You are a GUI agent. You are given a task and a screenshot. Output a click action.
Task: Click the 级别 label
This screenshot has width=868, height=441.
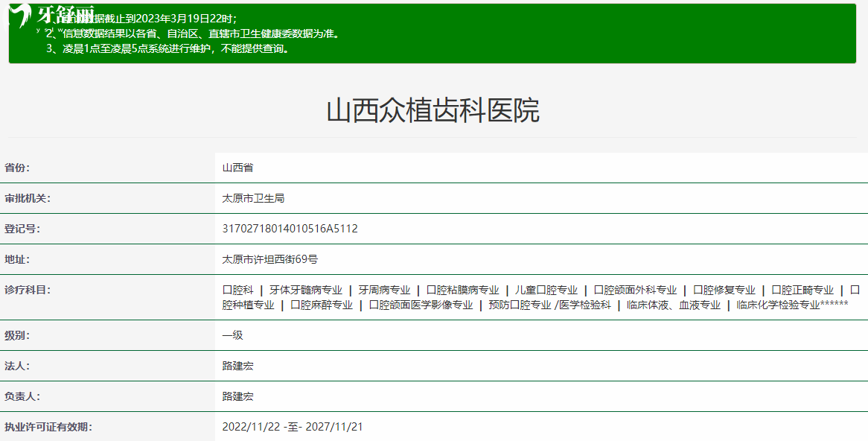16,335
